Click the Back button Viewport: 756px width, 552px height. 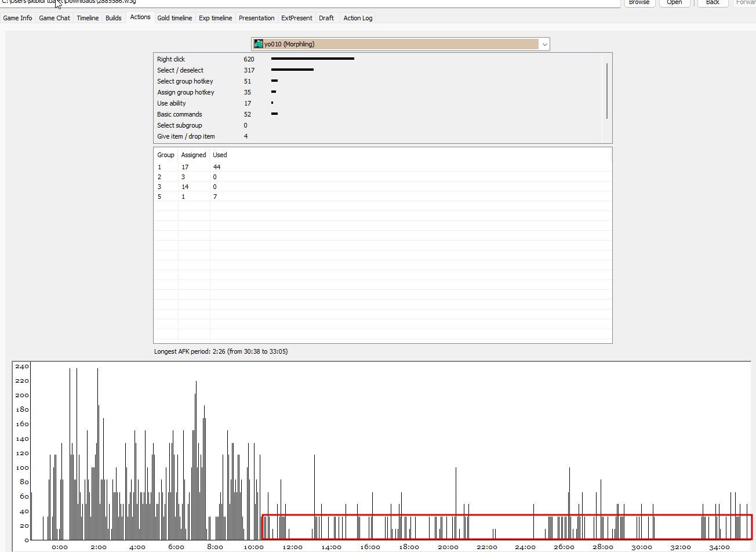click(x=713, y=3)
